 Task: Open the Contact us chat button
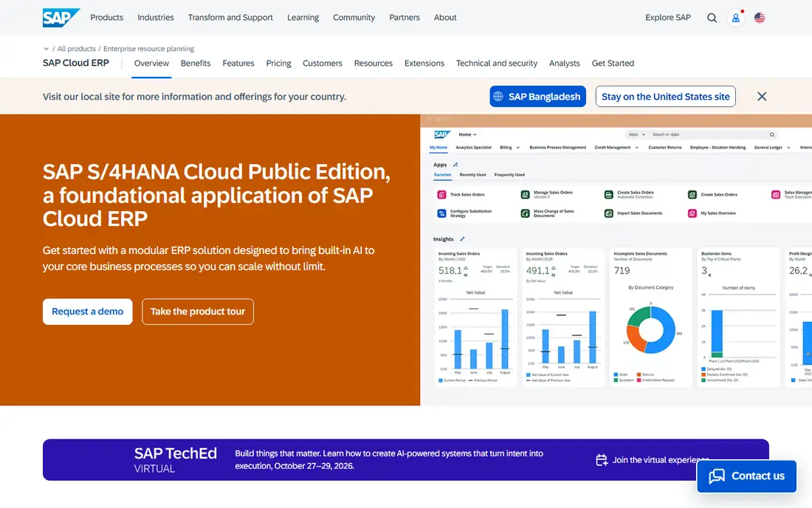[746, 476]
